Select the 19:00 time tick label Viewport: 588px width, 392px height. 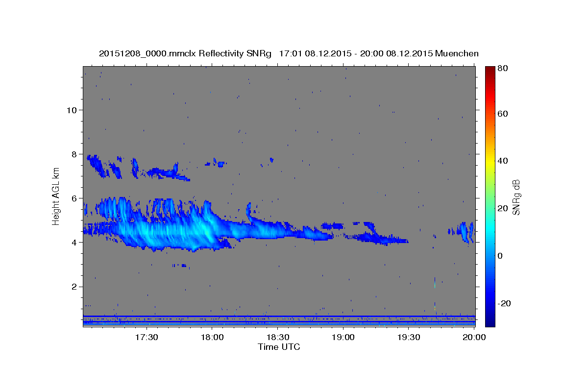click(343, 337)
